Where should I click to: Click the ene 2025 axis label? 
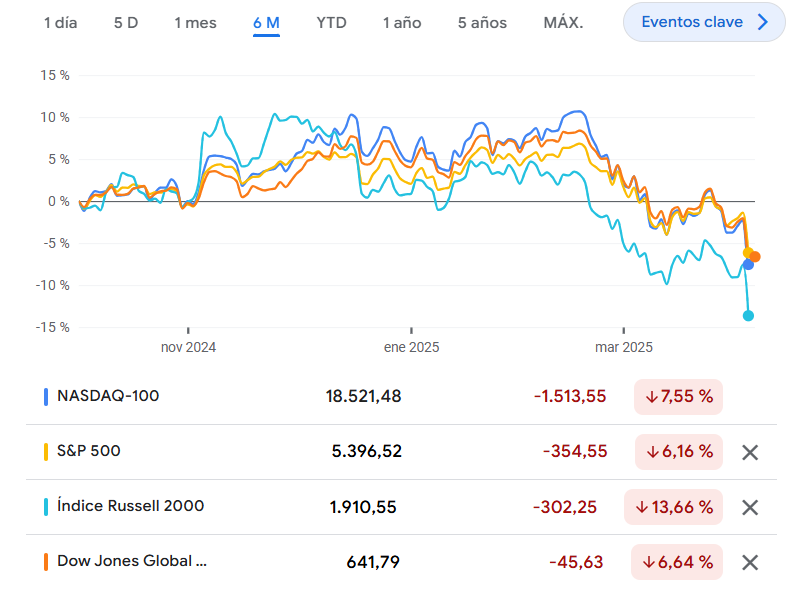pyautogui.click(x=411, y=347)
